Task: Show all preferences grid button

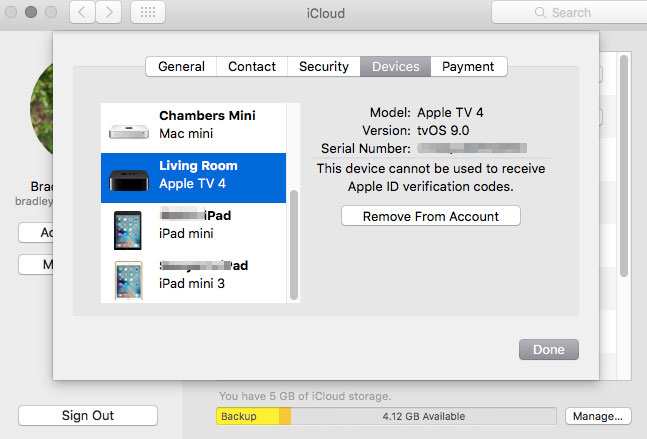Action: click(x=148, y=12)
